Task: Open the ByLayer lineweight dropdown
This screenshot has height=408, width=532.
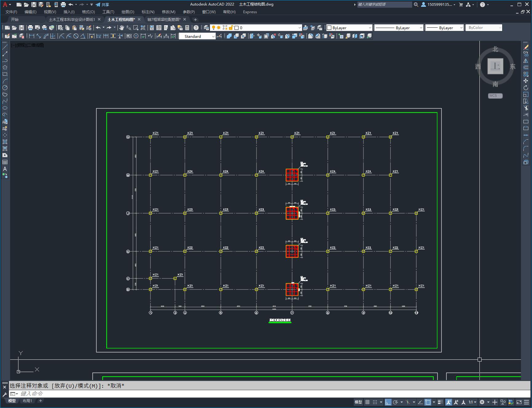Action: pyautogui.click(x=444, y=28)
